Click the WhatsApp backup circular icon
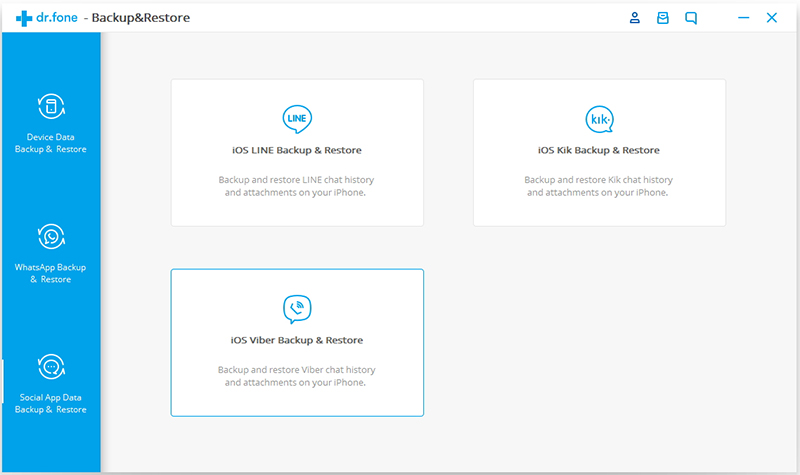 pyautogui.click(x=51, y=237)
